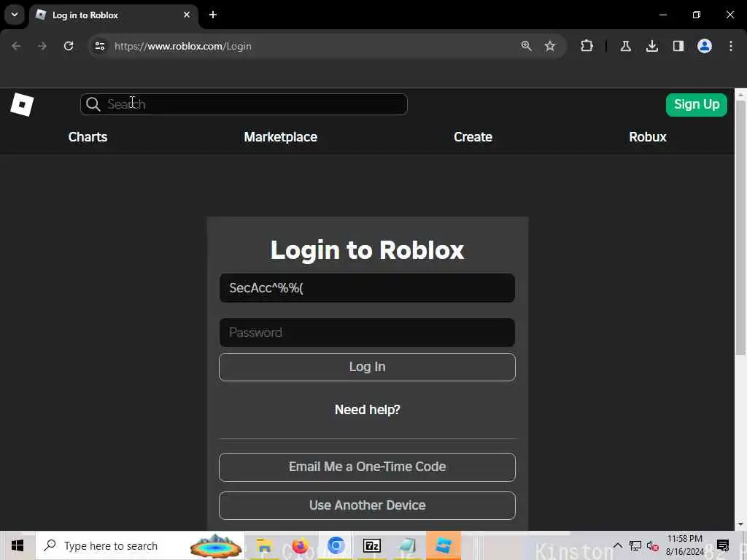This screenshot has height=560, width=747.
Task: Click the browser forward arrow
Action: tap(42, 46)
